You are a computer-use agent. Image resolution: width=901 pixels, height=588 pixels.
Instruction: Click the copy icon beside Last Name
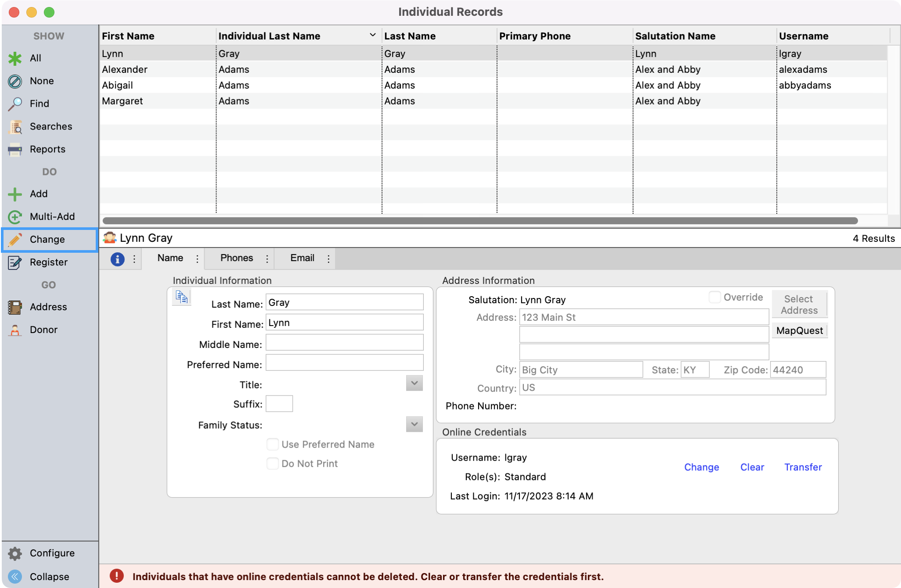click(181, 298)
